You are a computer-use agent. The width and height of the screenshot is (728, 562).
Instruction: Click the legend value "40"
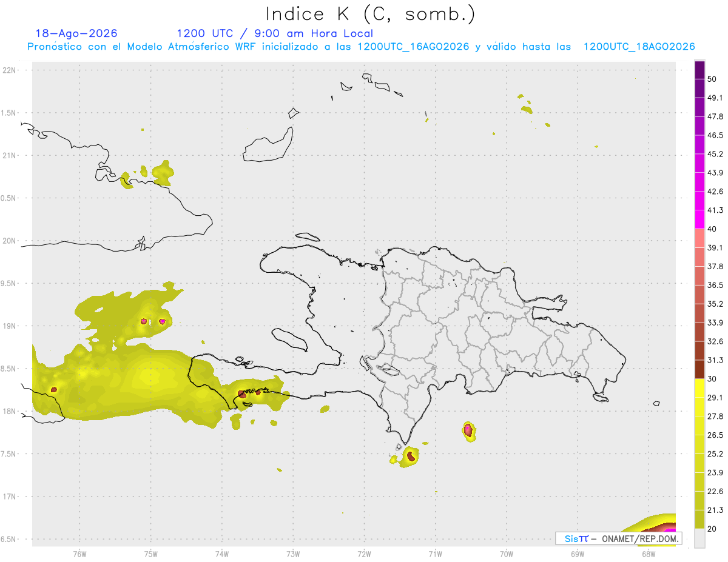click(x=712, y=229)
